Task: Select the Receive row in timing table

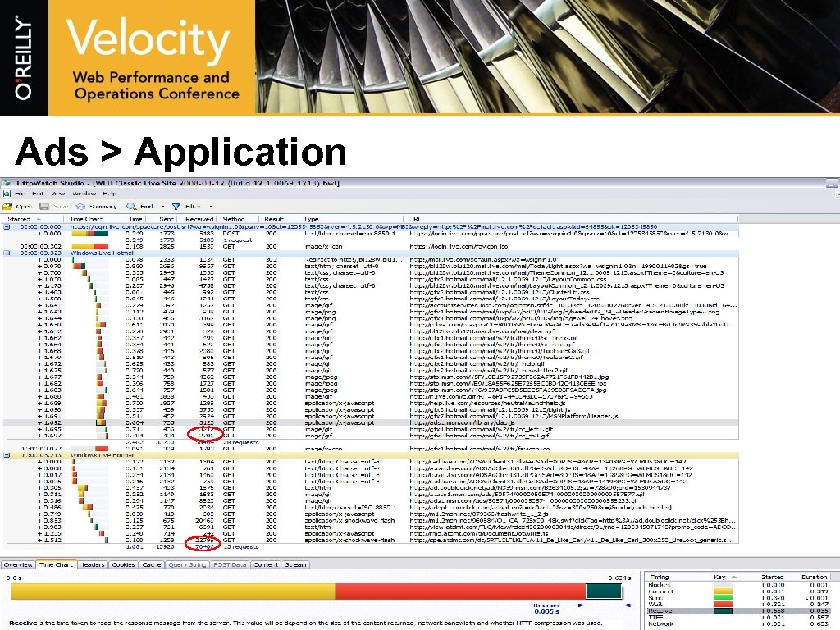Action: 739,610
